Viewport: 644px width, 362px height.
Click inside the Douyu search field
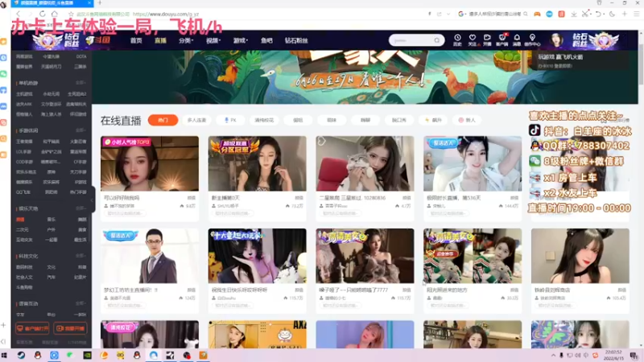click(x=411, y=40)
